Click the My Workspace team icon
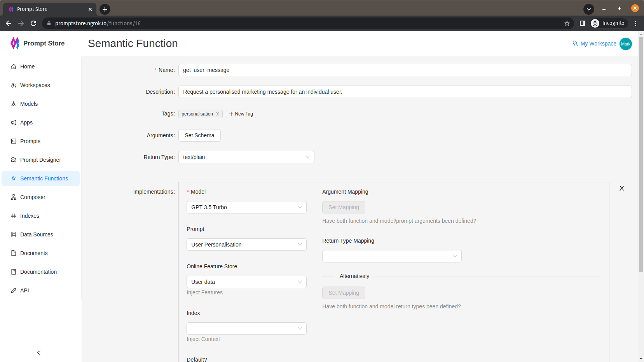The image size is (644, 362). pyautogui.click(x=575, y=44)
